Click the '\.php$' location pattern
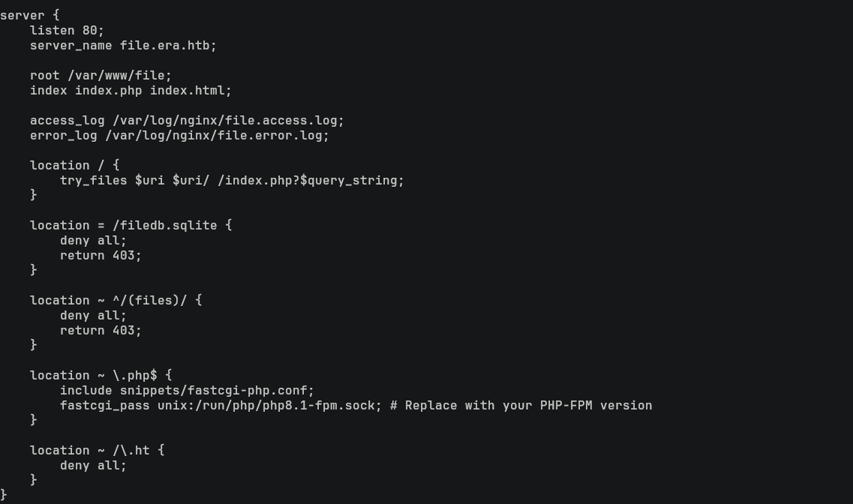This screenshot has height=504, width=853. (x=134, y=375)
